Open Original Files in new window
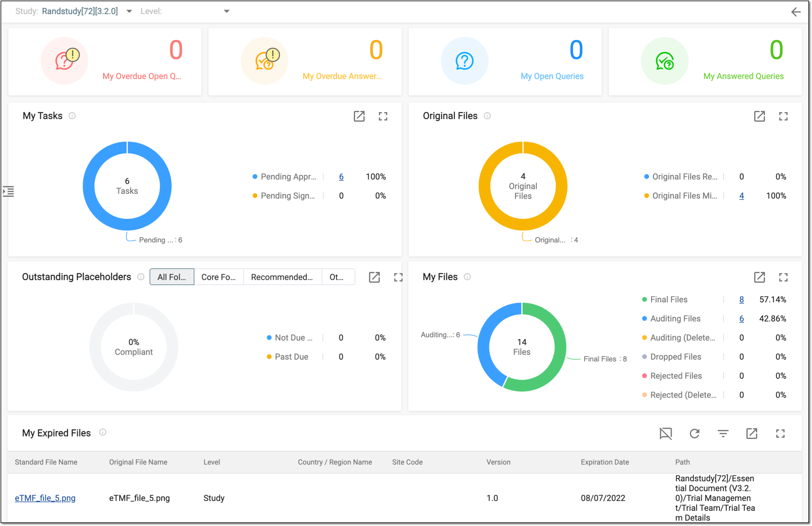 (759, 116)
